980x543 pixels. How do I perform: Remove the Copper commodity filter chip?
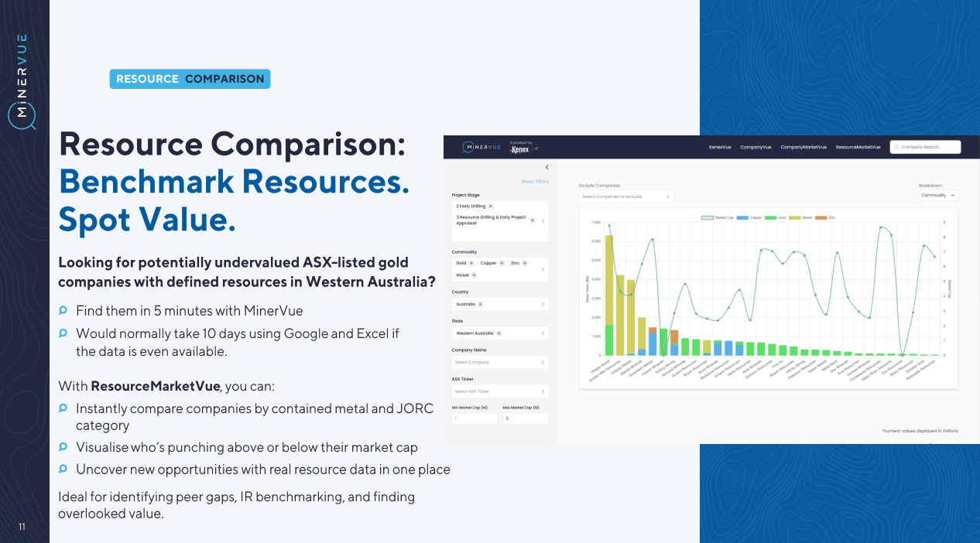point(502,264)
